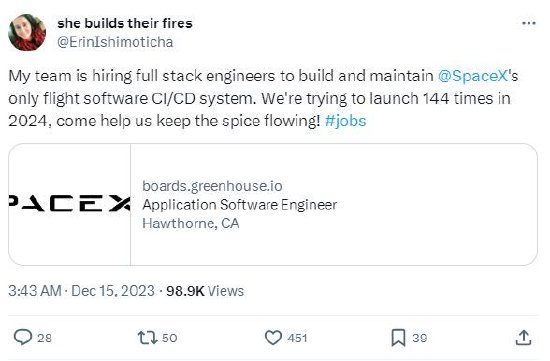The image size is (550, 361).
Task: Open the @ErinIshimoticha handle link
Action: pyautogui.click(x=115, y=42)
